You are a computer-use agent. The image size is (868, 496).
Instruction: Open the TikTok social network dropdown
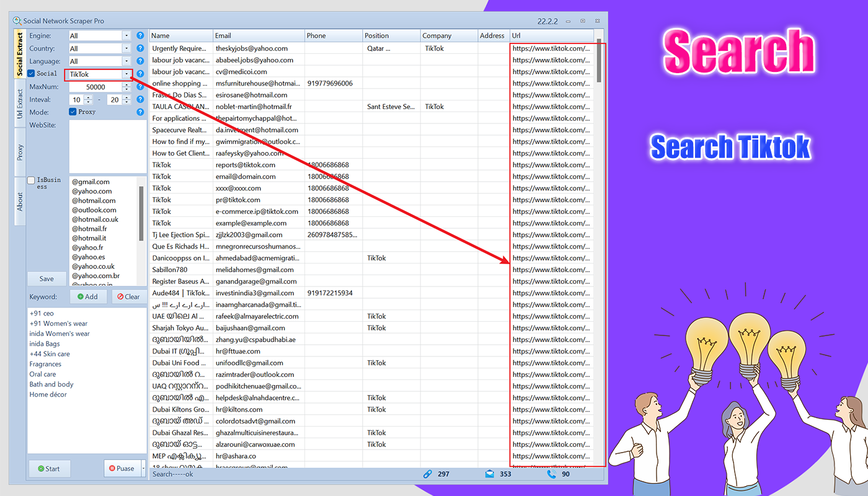(126, 74)
